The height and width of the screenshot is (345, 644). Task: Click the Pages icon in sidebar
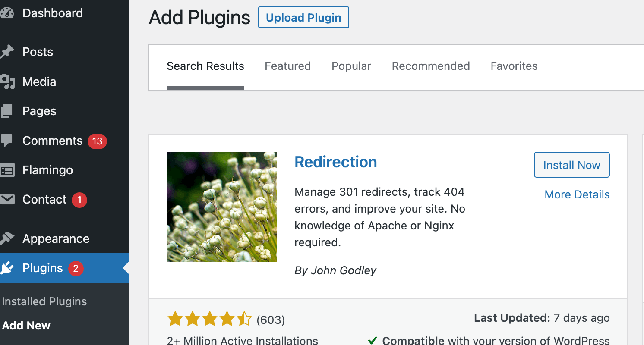click(7, 111)
